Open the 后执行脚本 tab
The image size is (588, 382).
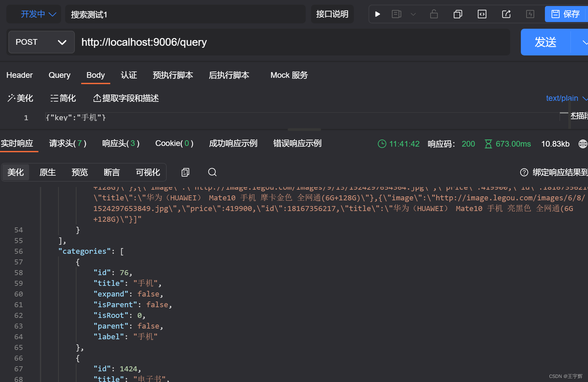click(x=229, y=75)
